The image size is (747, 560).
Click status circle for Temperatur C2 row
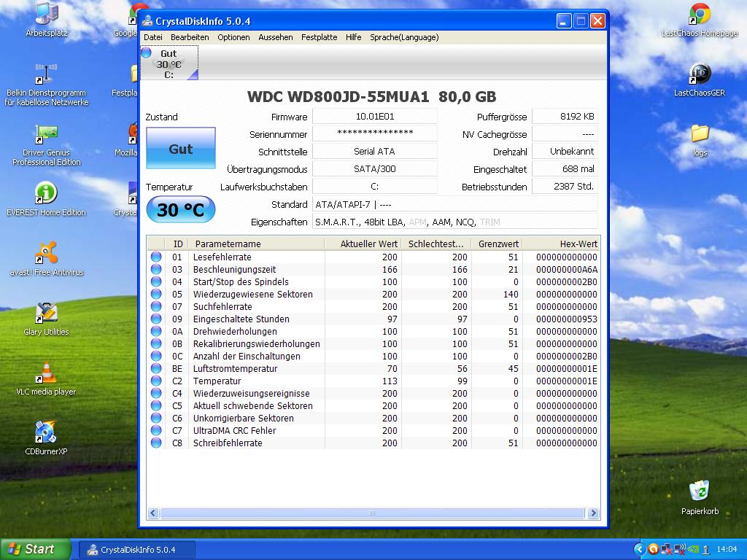tap(156, 381)
